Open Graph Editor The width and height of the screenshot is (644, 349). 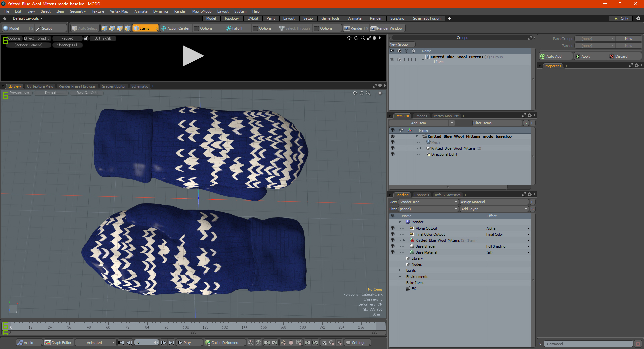tap(58, 343)
